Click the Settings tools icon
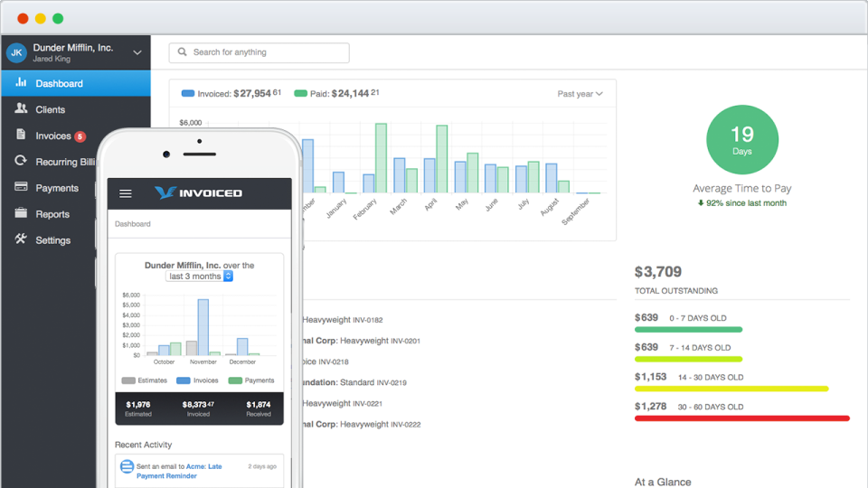The height and width of the screenshot is (488, 868). 21,239
